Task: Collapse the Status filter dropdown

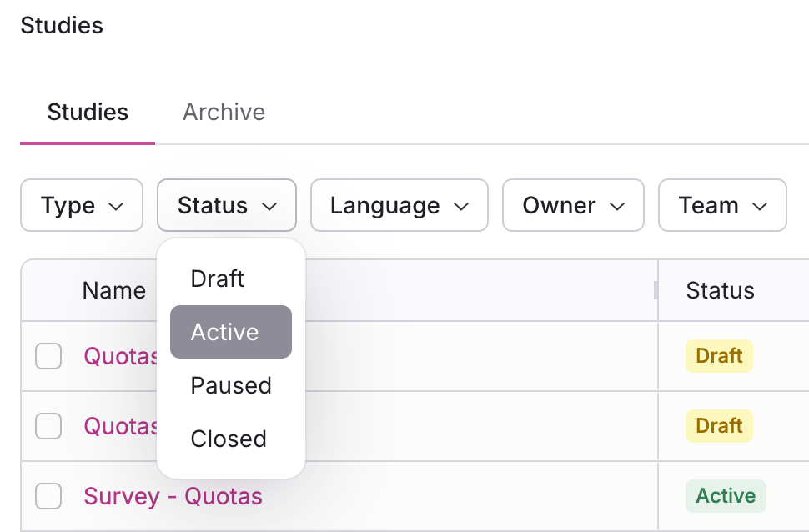Action: pos(226,206)
